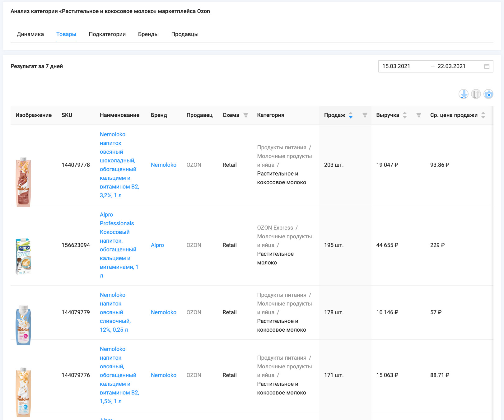This screenshot has width=504, height=420.
Task: Click sales value 203 шт.
Action: point(334,165)
